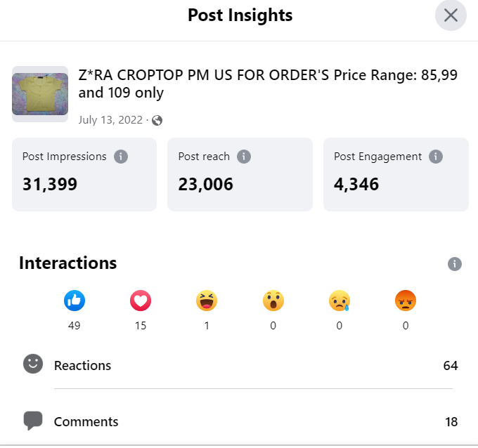Viewport: 478px width, 448px height.
Task: Click the Love heart reaction icon
Action: tap(141, 301)
